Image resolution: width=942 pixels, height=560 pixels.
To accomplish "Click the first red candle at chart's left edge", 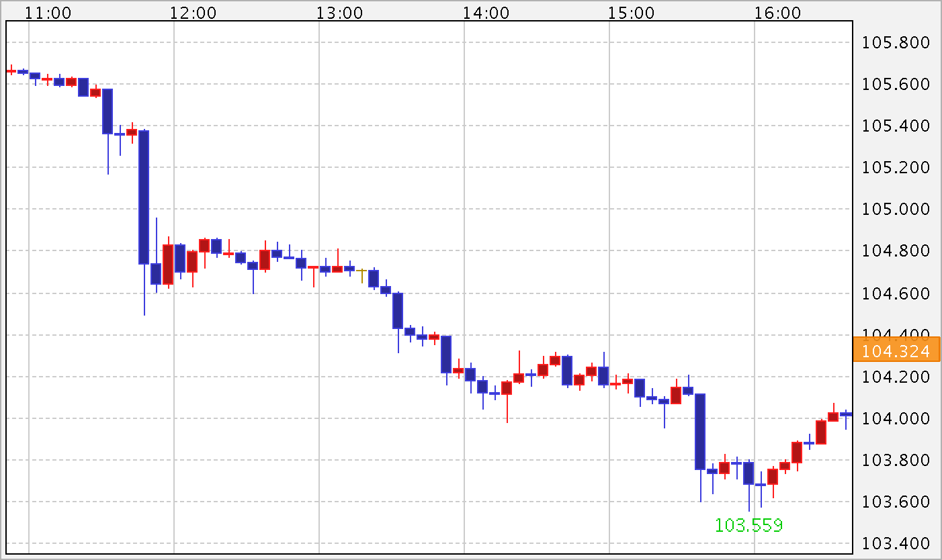I will point(11,71).
